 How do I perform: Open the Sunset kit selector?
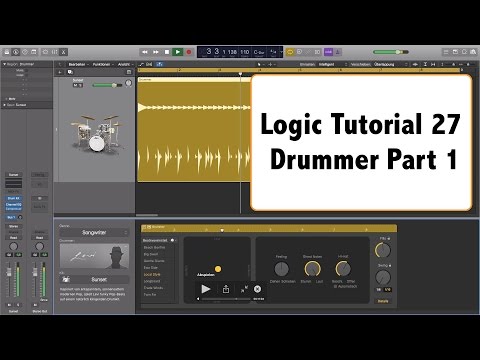pyautogui.click(x=94, y=279)
